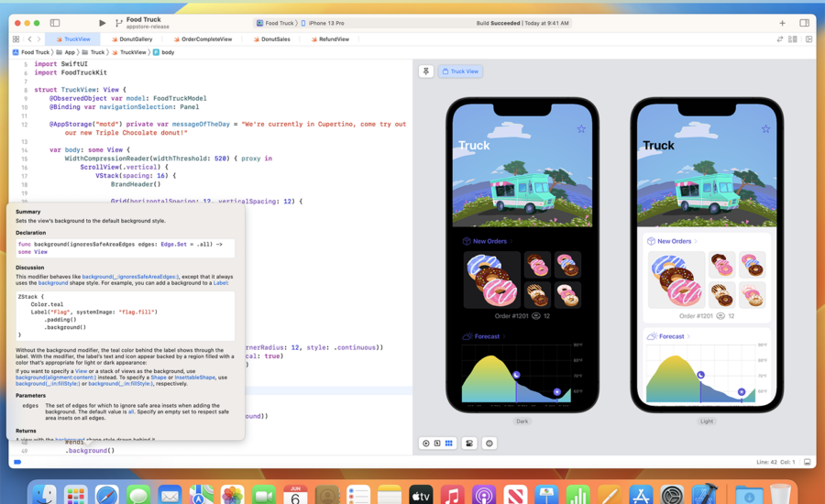Open the Food Truck scheme selector
This screenshot has height=504, width=825.
(x=275, y=23)
